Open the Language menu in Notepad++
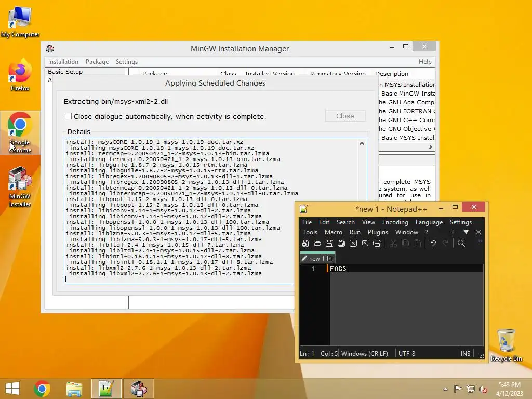Viewport: 532px width, 399px height. pyautogui.click(x=429, y=222)
